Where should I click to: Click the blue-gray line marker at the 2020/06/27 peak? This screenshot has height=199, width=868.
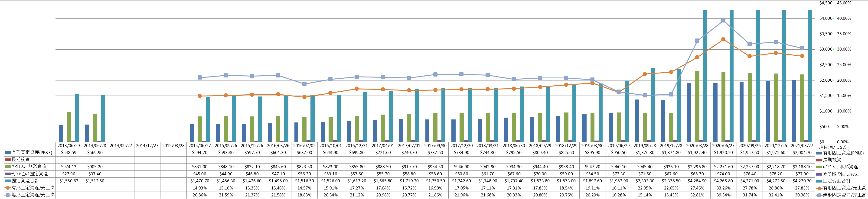click(723, 21)
